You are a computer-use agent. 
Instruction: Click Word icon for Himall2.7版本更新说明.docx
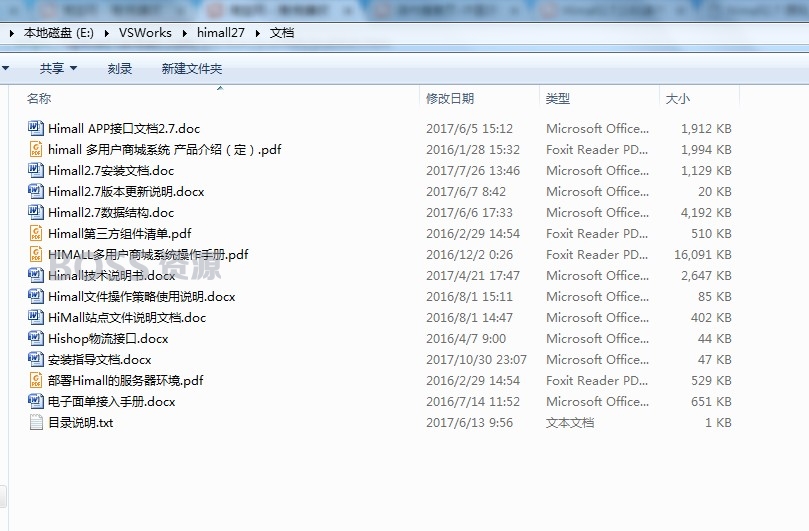pyautogui.click(x=36, y=191)
